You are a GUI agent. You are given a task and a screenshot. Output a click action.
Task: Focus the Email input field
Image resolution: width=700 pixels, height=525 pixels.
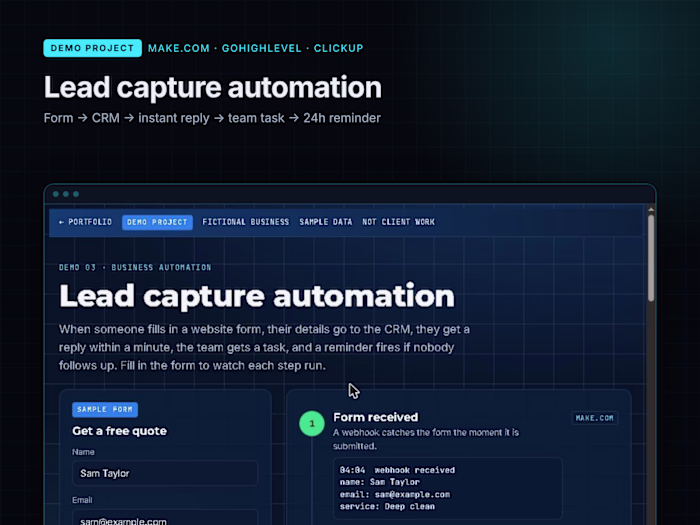point(165,518)
